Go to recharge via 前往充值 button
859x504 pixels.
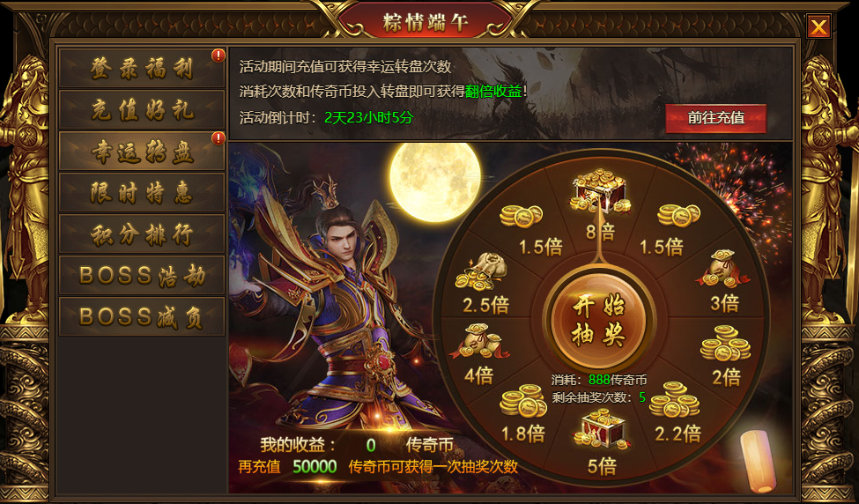(715, 118)
